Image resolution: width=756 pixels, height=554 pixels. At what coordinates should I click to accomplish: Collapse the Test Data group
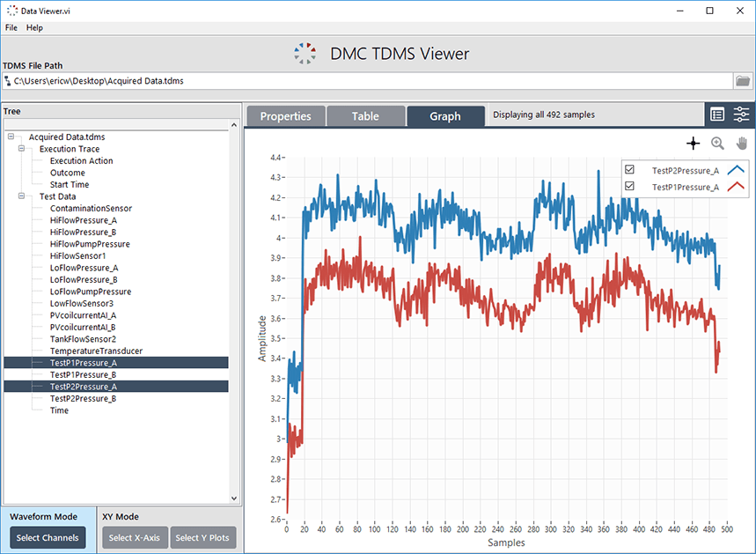(22, 196)
